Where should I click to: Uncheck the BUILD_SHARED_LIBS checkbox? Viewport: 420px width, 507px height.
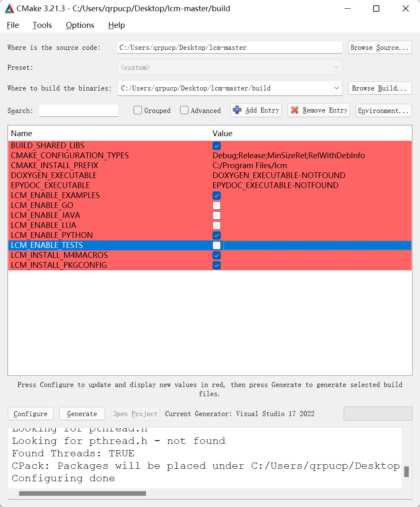pyautogui.click(x=217, y=146)
